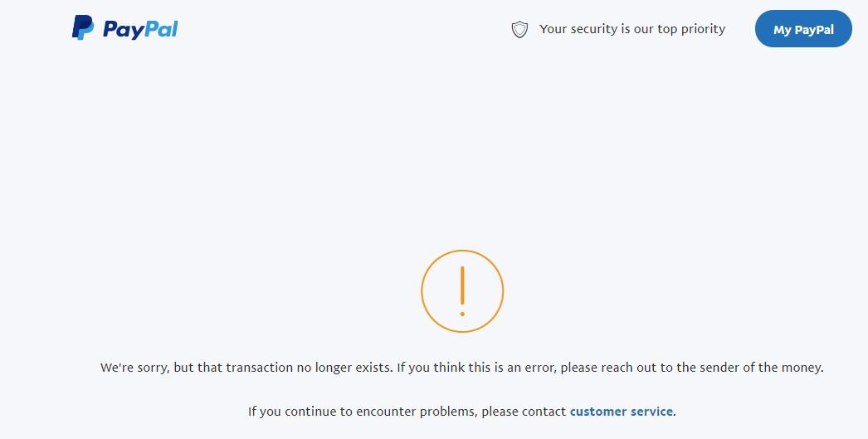Click the shield security icon
The width and height of the screenshot is (868, 439).
pos(519,29)
